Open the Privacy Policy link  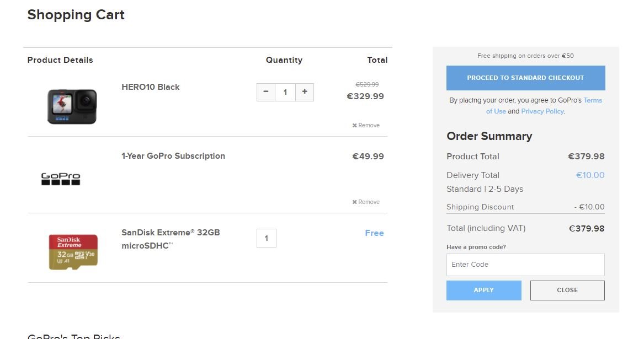tap(542, 111)
